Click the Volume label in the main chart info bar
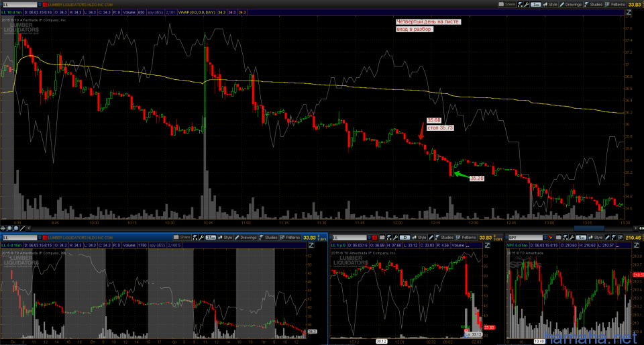 pyautogui.click(x=129, y=12)
